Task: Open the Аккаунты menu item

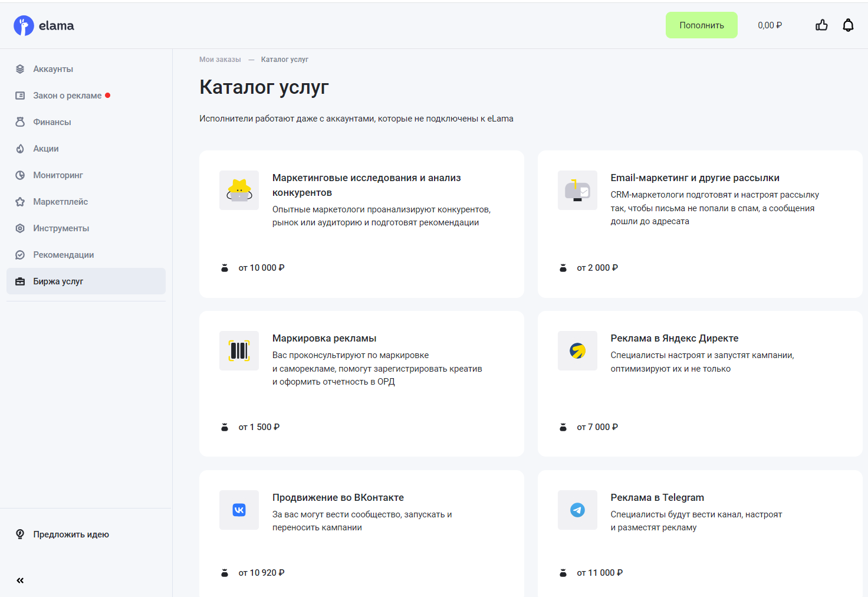Action: point(86,69)
